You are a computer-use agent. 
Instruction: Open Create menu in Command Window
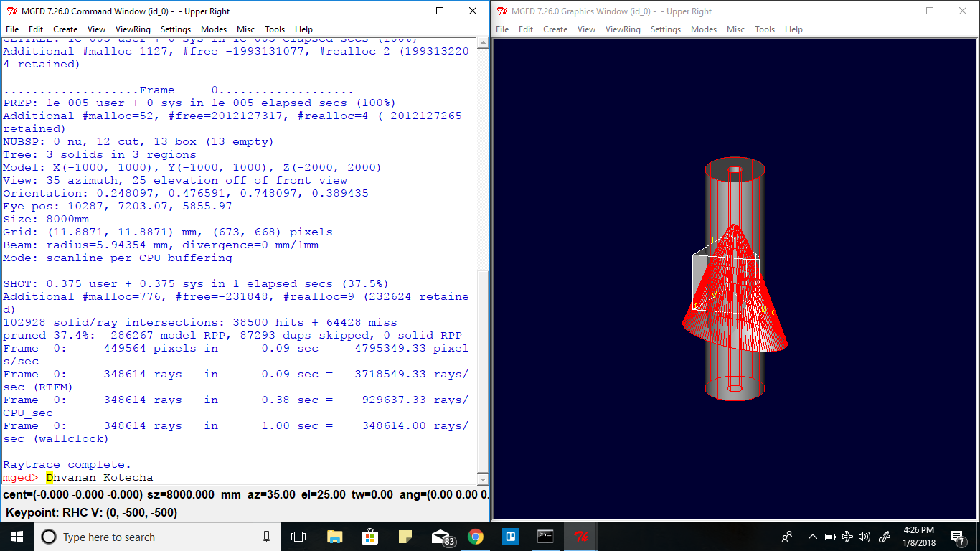(65, 29)
